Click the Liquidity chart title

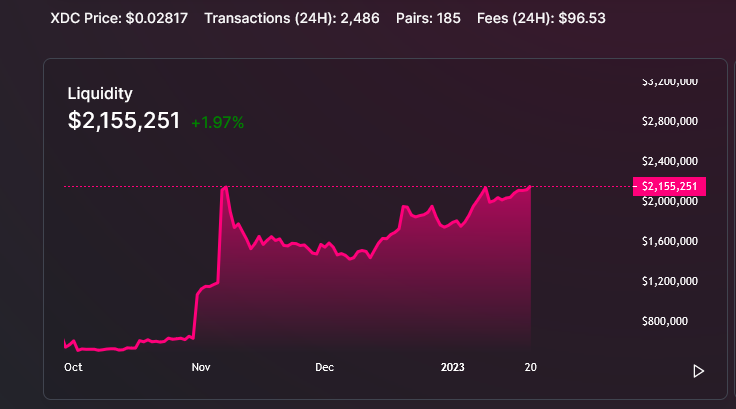(100, 93)
